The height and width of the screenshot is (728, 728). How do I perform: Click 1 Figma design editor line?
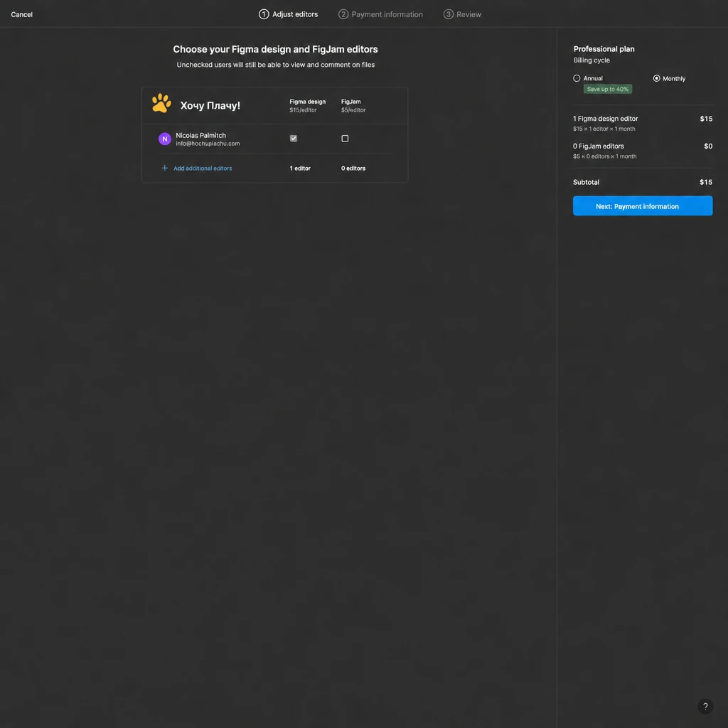(x=605, y=119)
